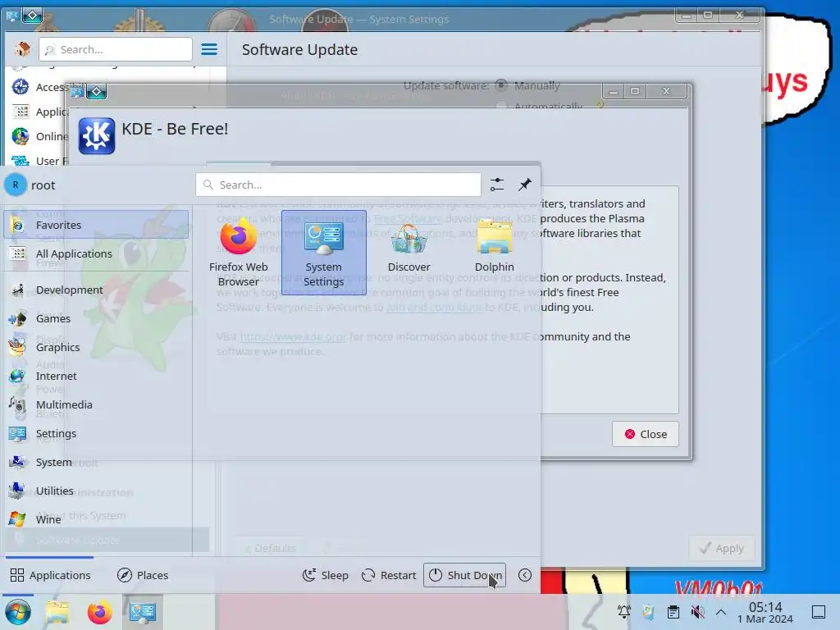Viewport: 840px width, 630px height.
Task: Select the Favorites category
Action: coord(97,225)
